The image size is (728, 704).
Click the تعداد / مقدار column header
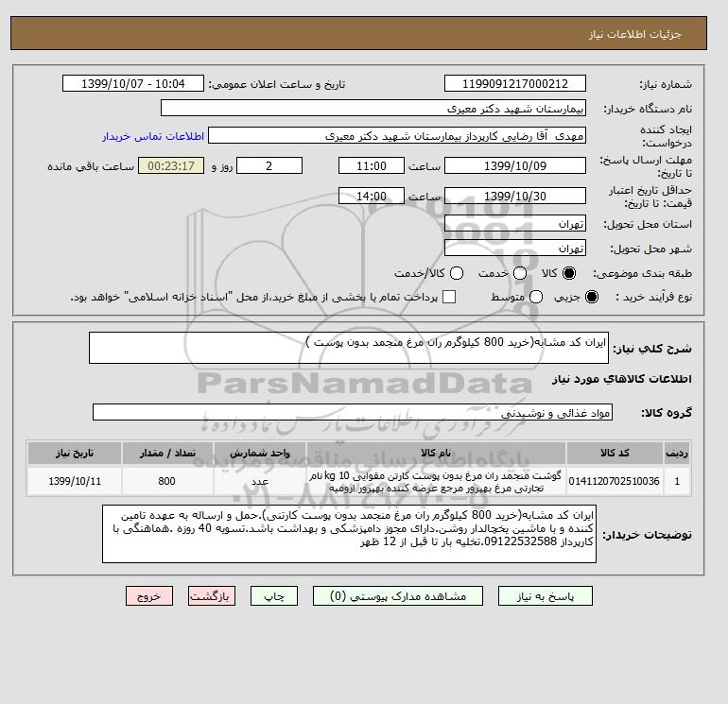coord(167,453)
